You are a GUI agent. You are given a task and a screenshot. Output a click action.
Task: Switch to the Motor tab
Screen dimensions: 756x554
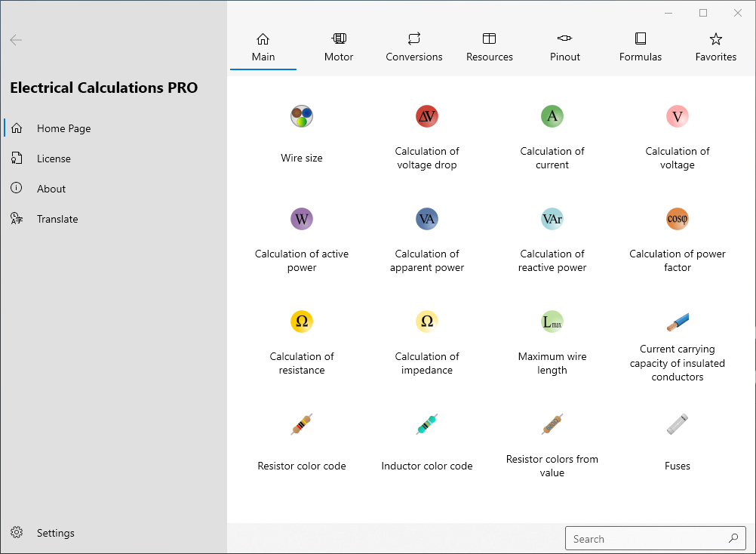click(339, 47)
